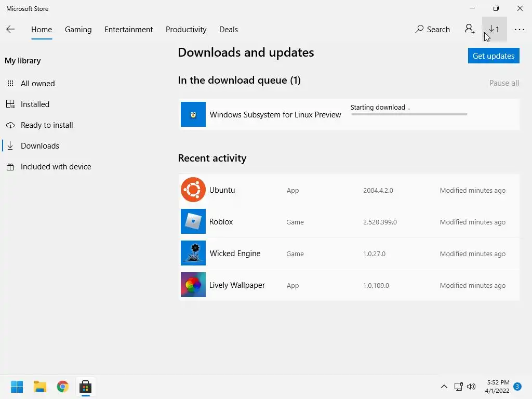Open Windows Subsystem for Linux Preview entry
Image resolution: width=532 pixels, height=399 pixels.
(x=275, y=115)
